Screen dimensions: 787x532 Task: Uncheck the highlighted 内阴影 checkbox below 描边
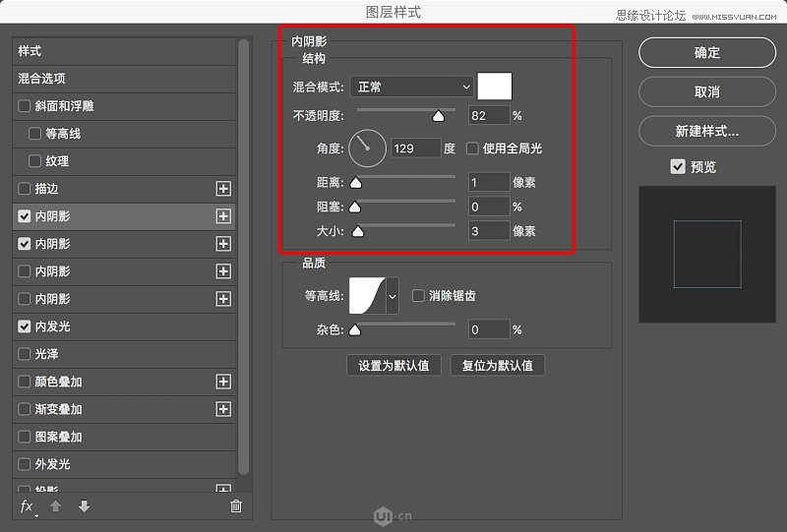coord(24,216)
